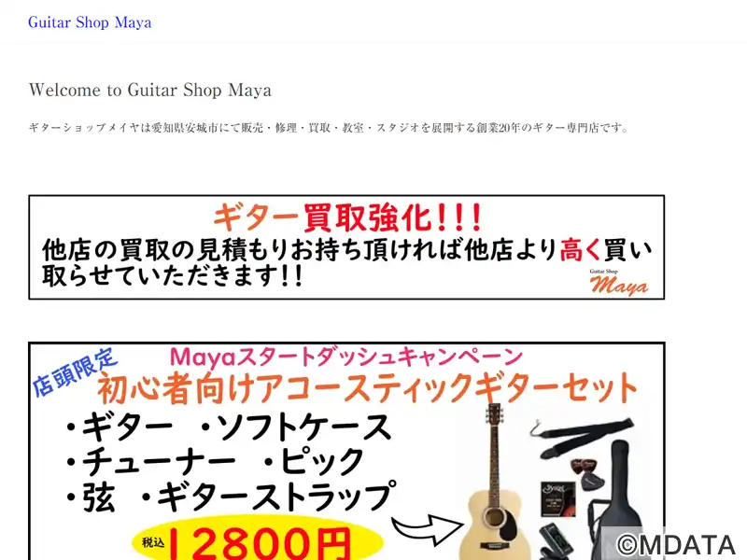747x560 pixels.
Task: Click the Welcome to Guitar Shop Maya heading
Action: 150,90
